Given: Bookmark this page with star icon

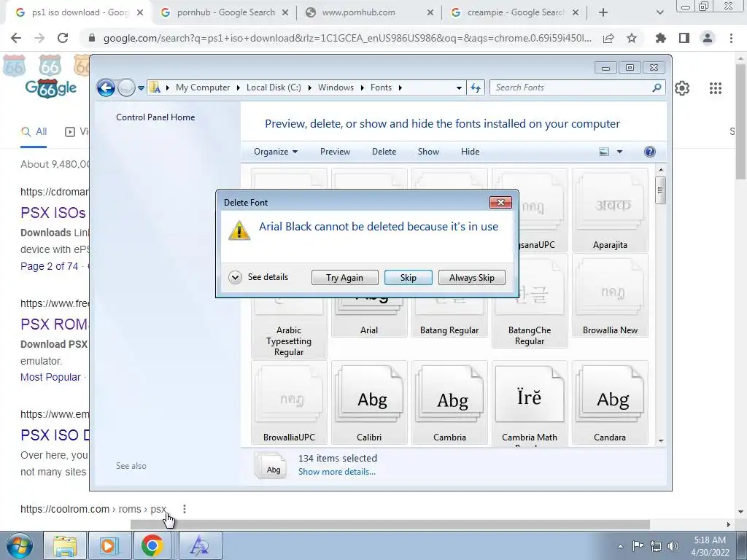Looking at the screenshot, I should [632, 39].
